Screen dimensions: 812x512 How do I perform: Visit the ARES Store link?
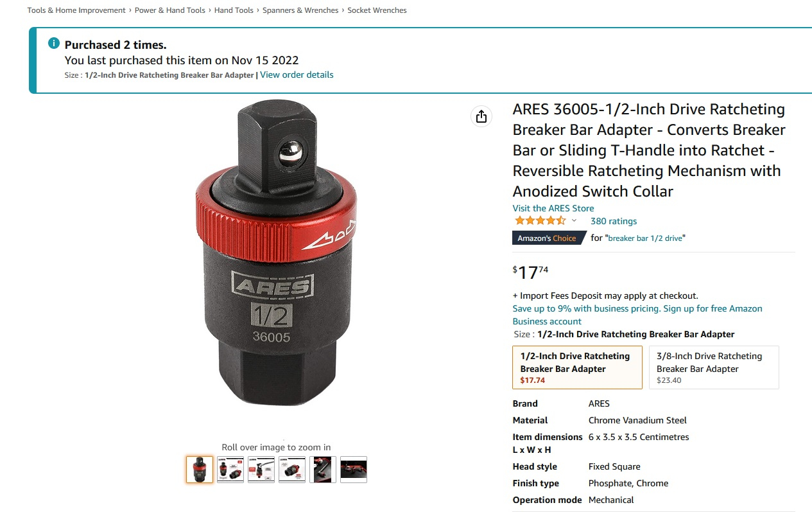(x=553, y=208)
